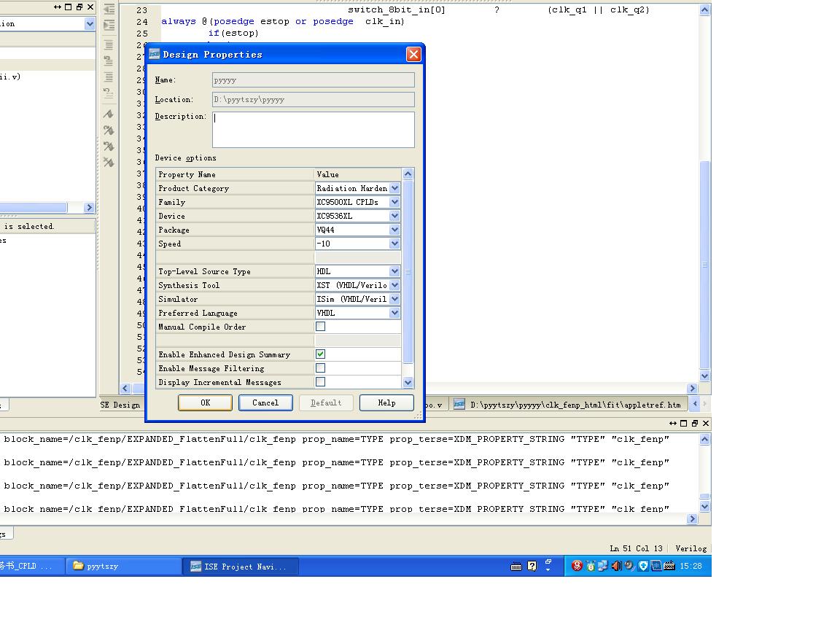Image resolution: width=840 pixels, height=630 pixels.
Task: Open the Top-Level Source Type dropdown
Action: click(394, 271)
